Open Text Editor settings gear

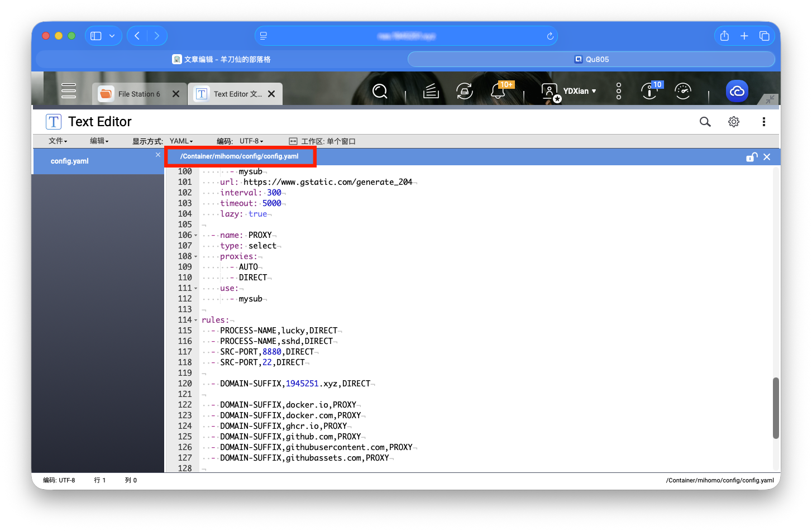pyautogui.click(x=733, y=122)
